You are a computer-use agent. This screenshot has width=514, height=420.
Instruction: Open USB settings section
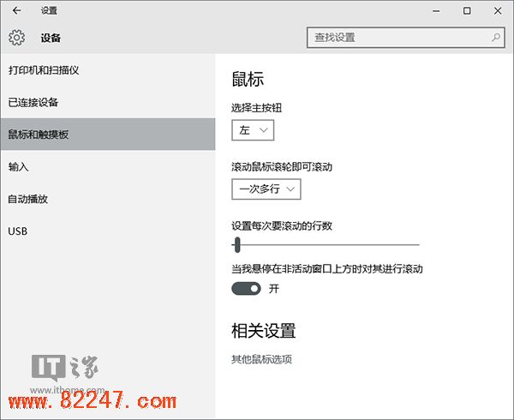click(108, 231)
